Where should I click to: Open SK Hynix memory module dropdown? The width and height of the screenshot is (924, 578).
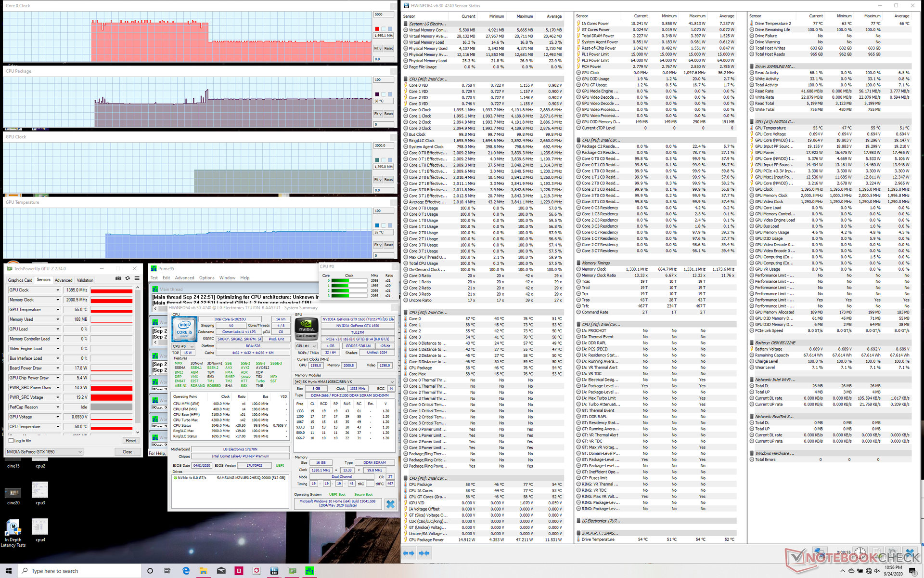pyautogui.click(x=345, y=381)
